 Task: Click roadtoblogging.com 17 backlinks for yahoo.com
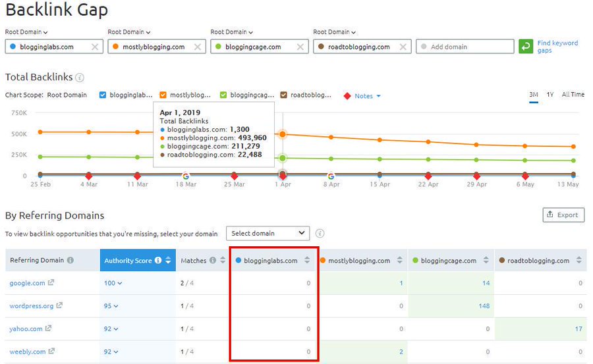(x=579, y=329)
